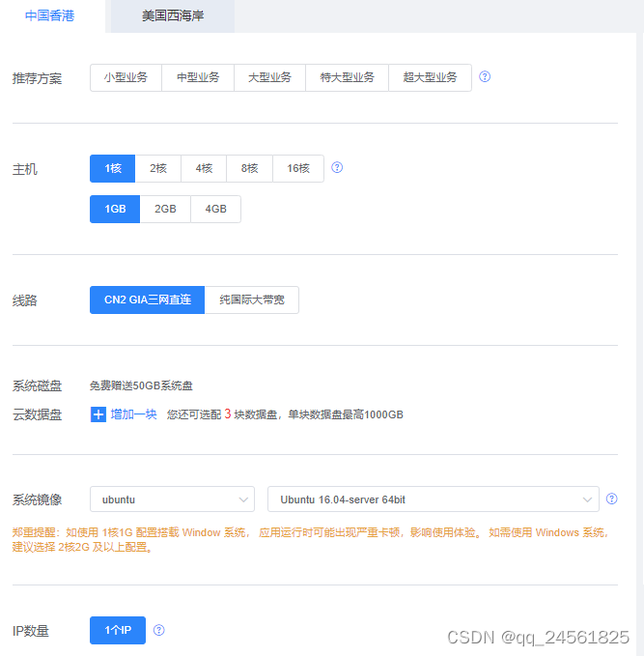Open the ubuntu OS type dropdown
This screenshot has height=656, width=644.
tap(172, 499)
